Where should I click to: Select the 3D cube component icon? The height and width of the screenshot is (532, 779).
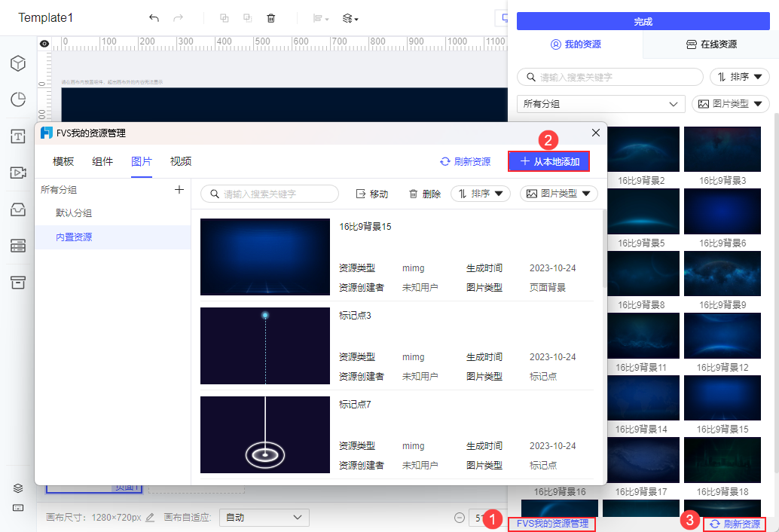tap(18, 63)
